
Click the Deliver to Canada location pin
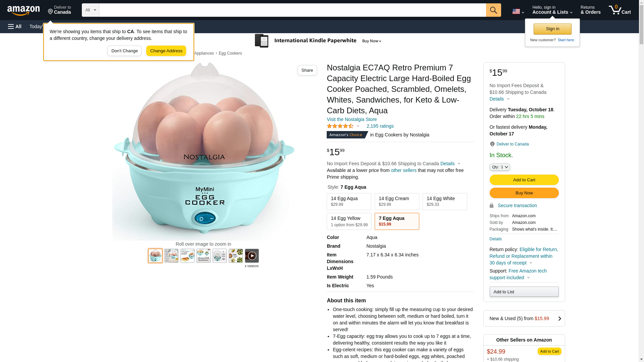pyautogui.click(x=492, y=144)
